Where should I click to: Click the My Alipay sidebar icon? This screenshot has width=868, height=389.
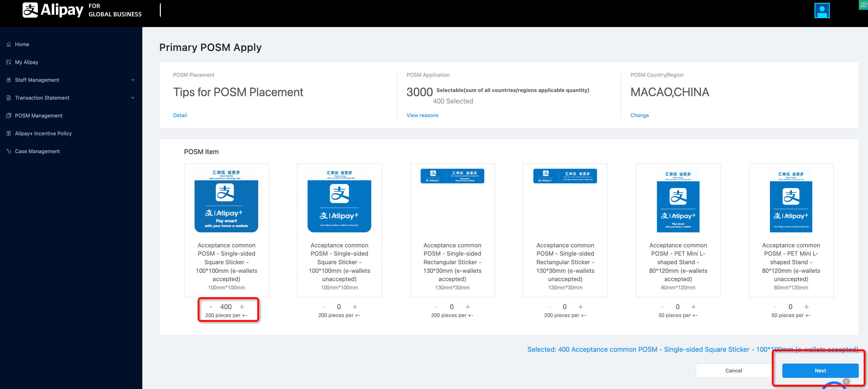[8, 62]
